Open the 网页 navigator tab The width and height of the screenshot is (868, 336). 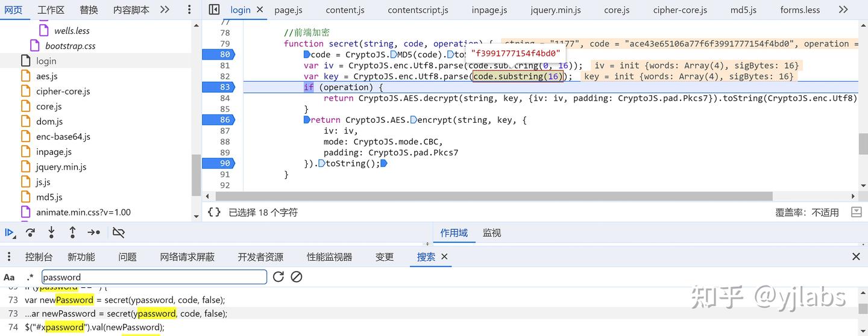(x=13, y=10)
